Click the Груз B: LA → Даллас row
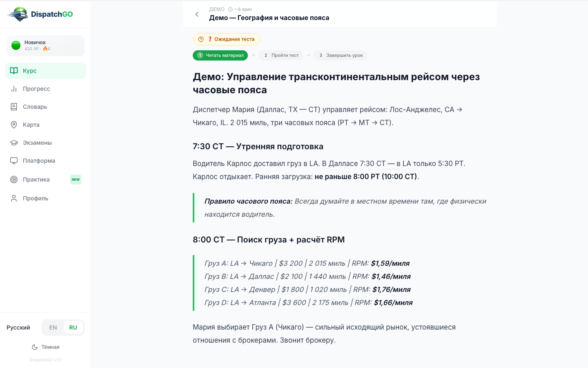Image resolution: width=588 pixels, height=368 pixels. (307, 276)
